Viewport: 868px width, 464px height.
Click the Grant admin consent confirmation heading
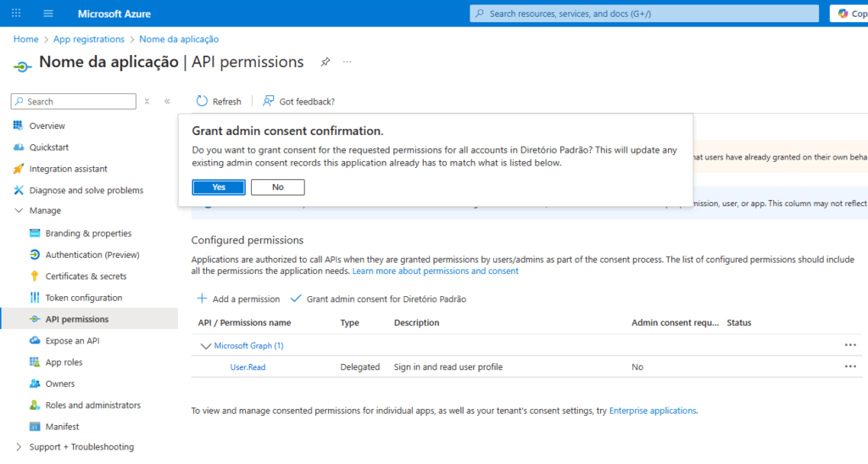click(287, 131)
